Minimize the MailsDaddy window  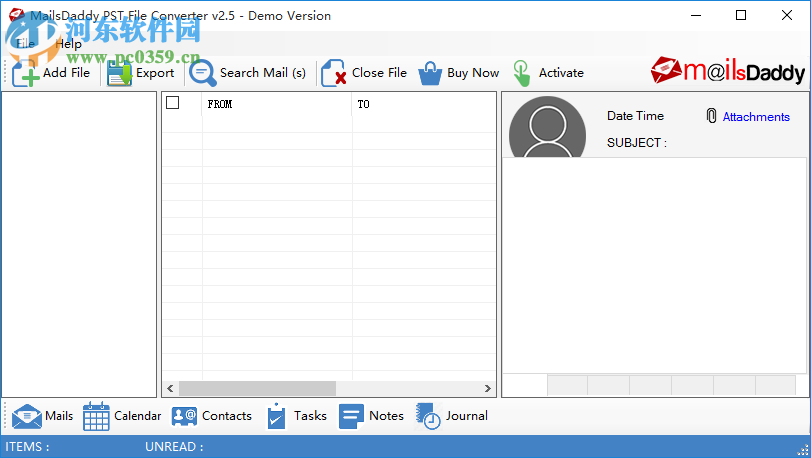pos(696,16)
